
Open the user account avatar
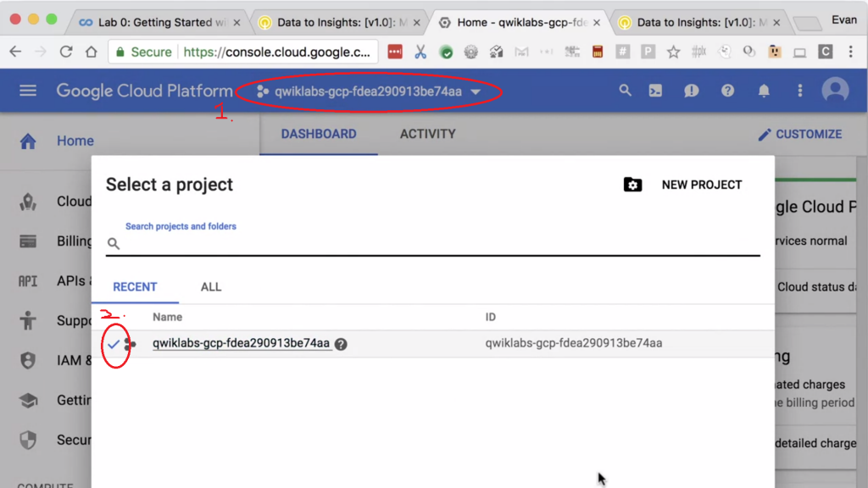pyautogui.click(x=835, y=90)
